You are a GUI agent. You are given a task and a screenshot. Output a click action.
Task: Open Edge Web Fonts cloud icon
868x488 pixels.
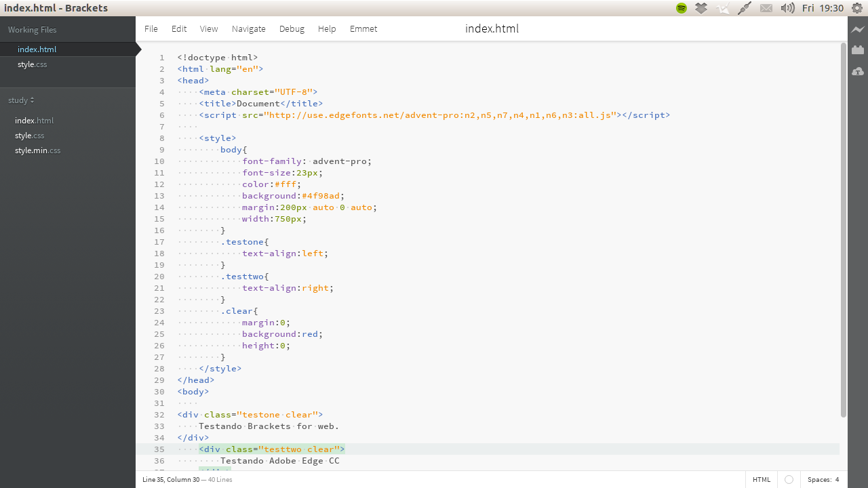click(858, 71)
